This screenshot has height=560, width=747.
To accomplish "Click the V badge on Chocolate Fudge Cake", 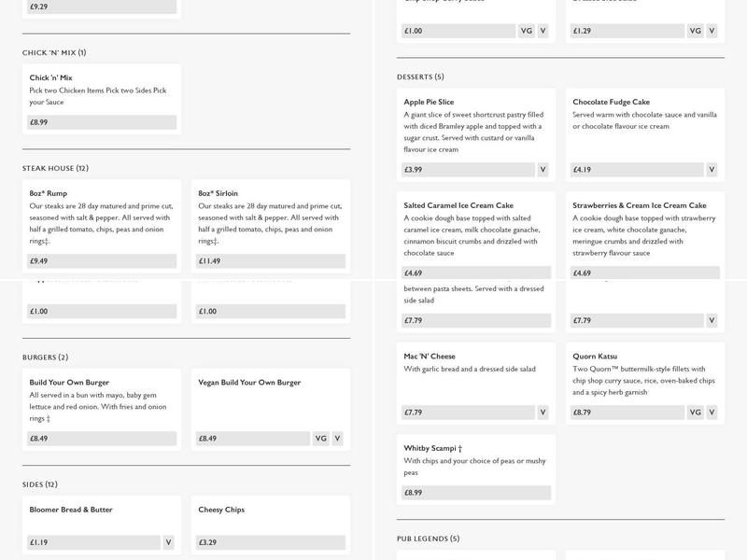I will 712,170.
